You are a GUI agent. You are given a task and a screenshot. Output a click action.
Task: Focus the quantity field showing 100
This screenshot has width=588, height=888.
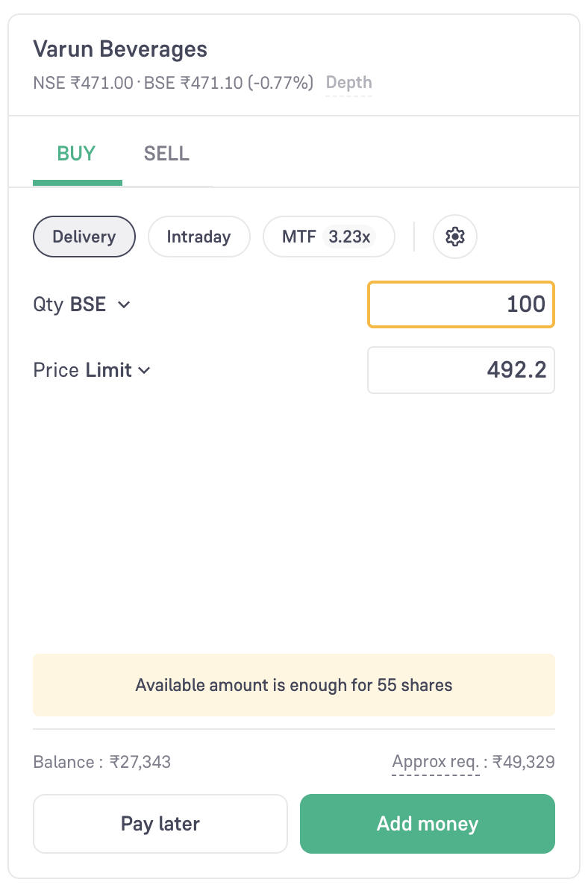pyautogui.click(x=460, y=304)
